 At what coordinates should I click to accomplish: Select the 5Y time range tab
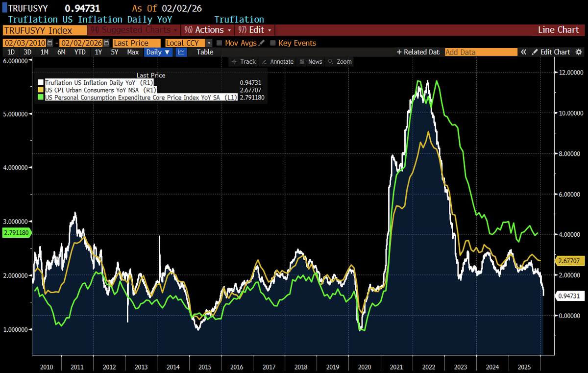(x=115, y=52)
